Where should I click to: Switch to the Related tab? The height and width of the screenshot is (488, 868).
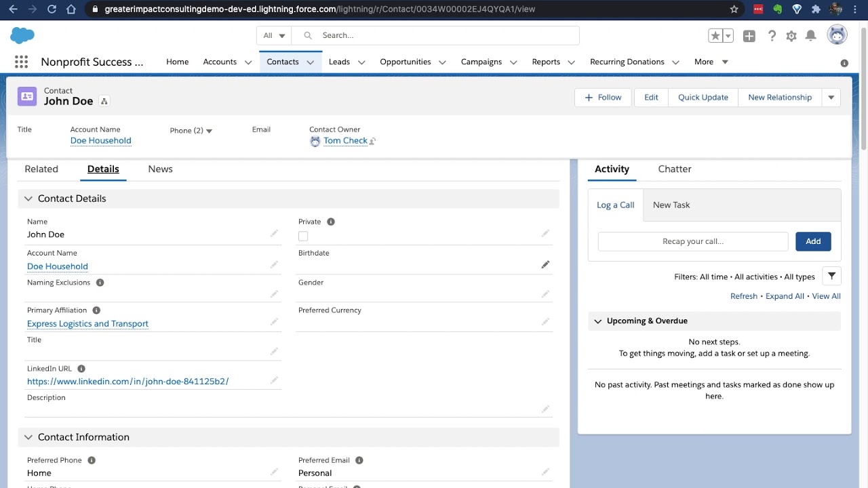coord(41,169)
